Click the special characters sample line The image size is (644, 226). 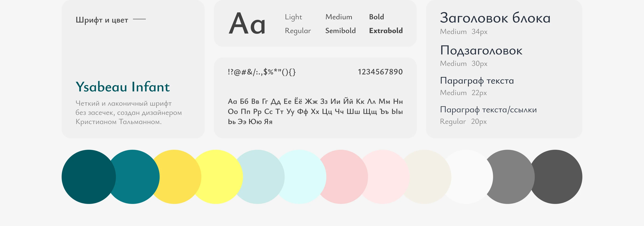point(262,72)
